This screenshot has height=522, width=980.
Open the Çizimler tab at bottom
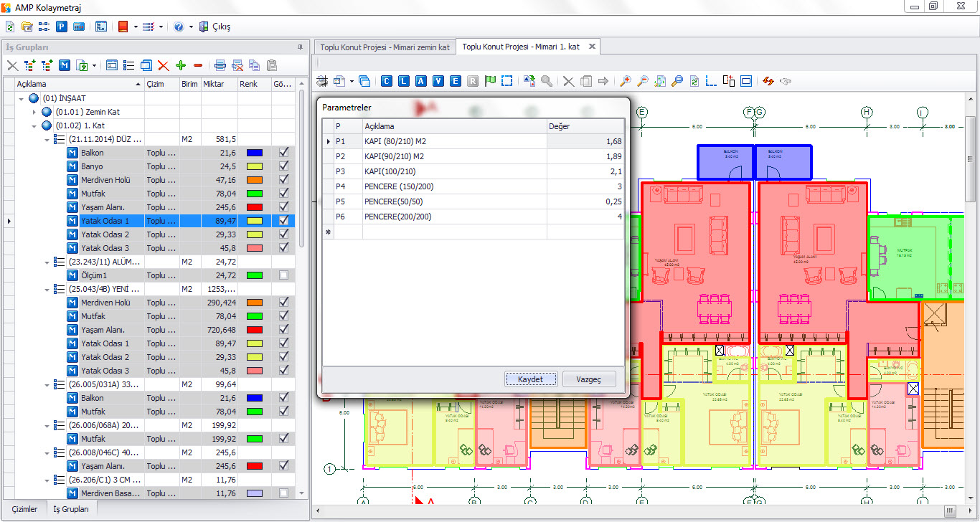pyautogui.click(x=24, y=509)
